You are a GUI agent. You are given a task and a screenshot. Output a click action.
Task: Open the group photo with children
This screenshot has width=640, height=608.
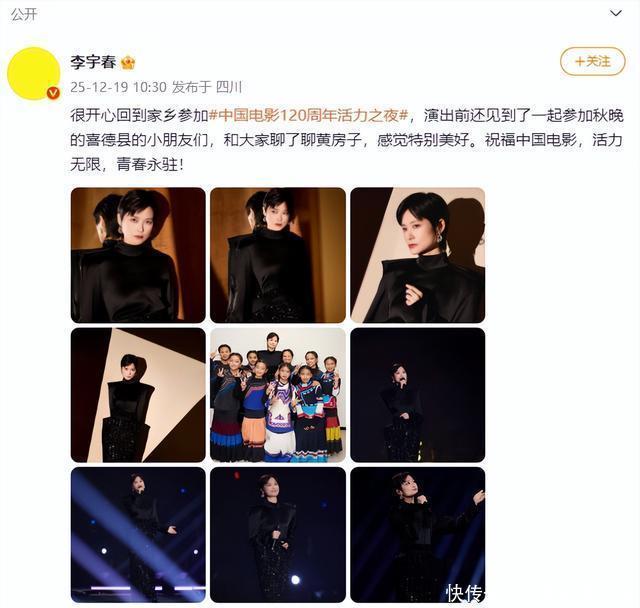pyautogui.click(x=278, y=395)
